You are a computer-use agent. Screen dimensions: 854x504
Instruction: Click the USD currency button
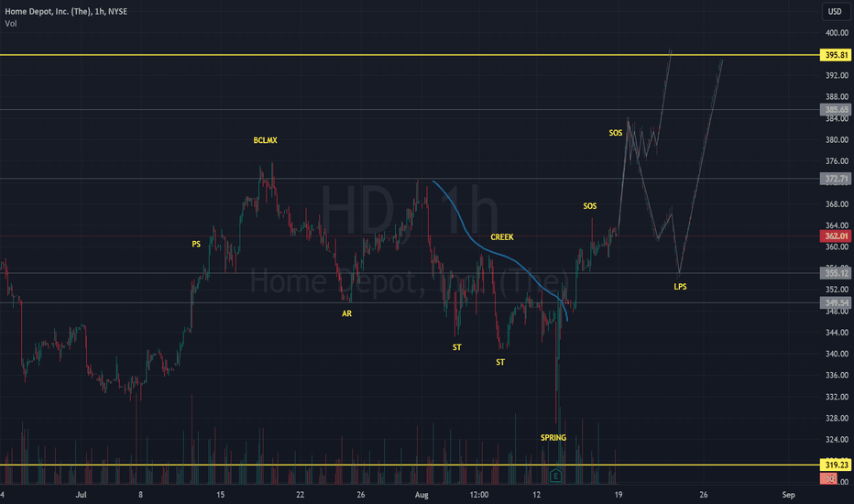[x=835, y=11]
